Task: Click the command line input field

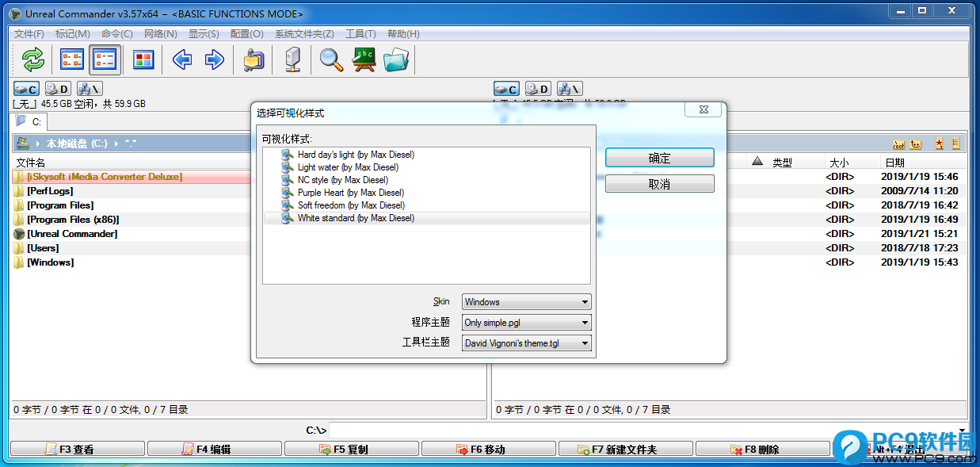Action: (x=642, y=431)
